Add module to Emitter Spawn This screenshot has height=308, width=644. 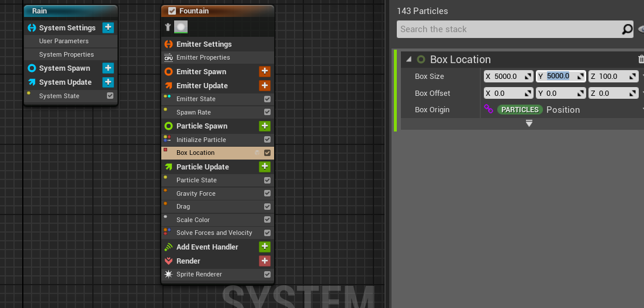[265, 71]
